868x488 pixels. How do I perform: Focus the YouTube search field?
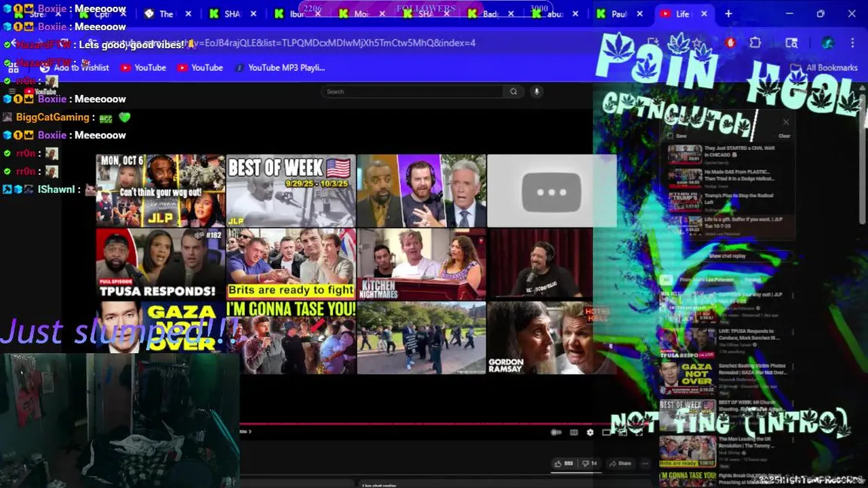[x=412, y=91]
